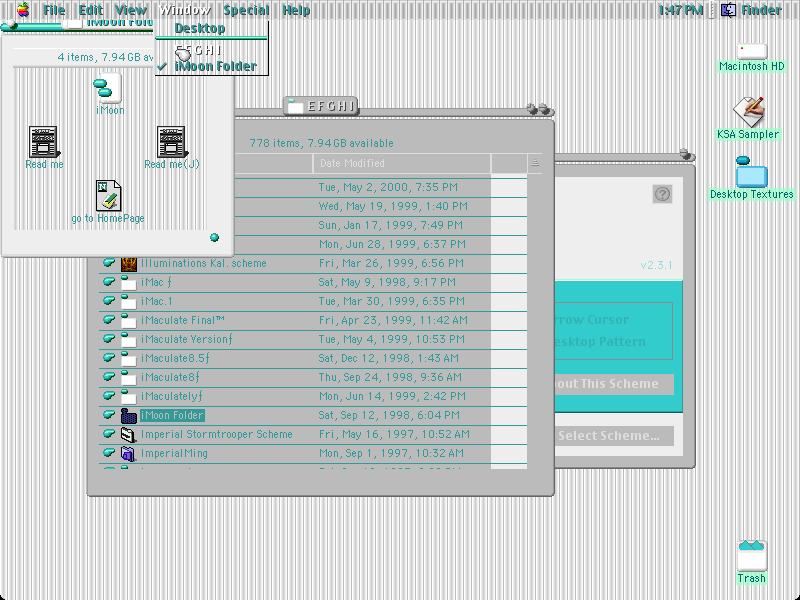
Task: Click the iMac ƒ folder icon
Action: (x=129, y=283)
